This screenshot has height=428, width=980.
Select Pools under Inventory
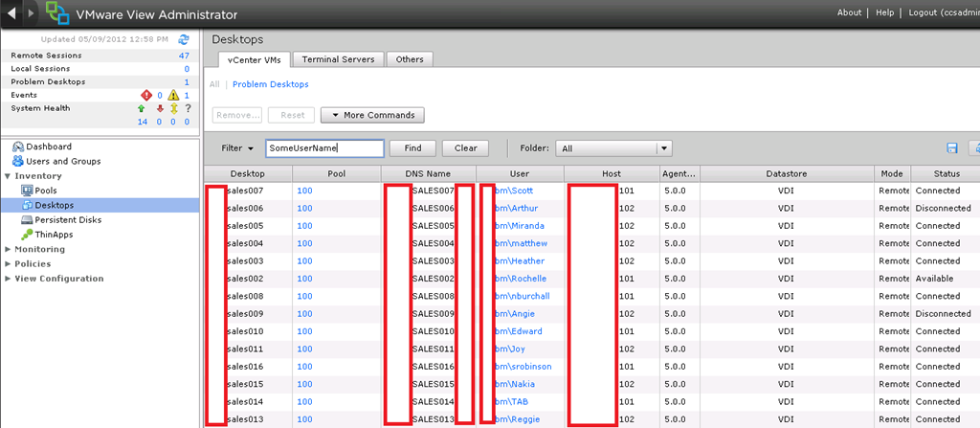[46, 191]
